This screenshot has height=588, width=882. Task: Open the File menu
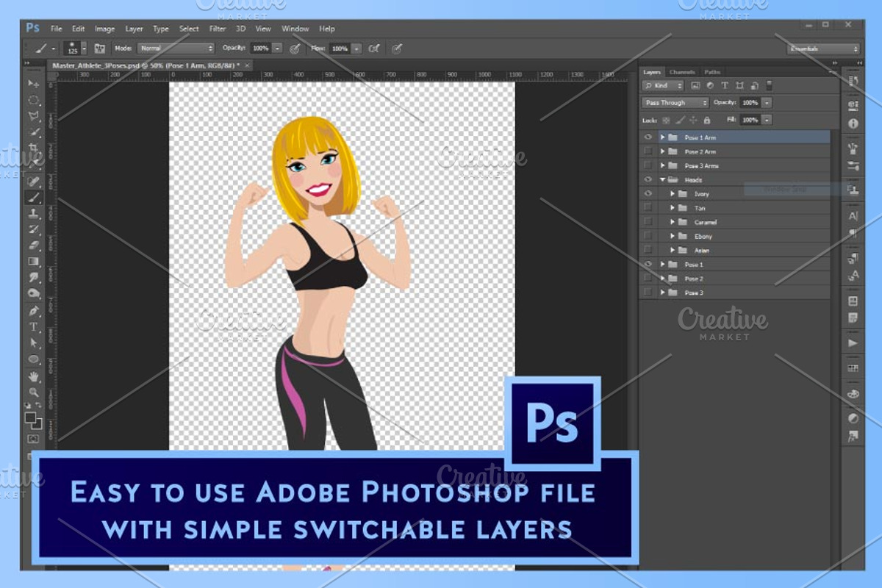[56, 29]
